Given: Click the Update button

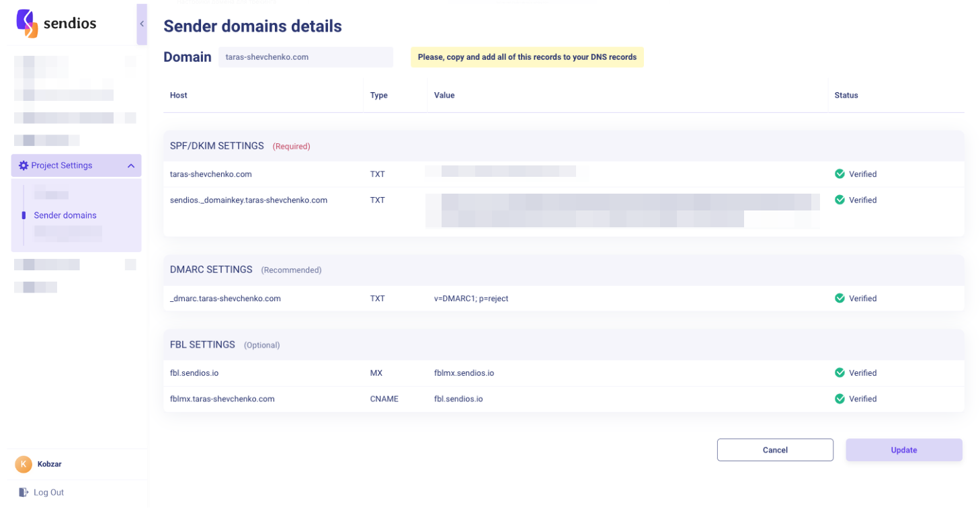Looking at the screenshot, I should (x=904, y=450).
